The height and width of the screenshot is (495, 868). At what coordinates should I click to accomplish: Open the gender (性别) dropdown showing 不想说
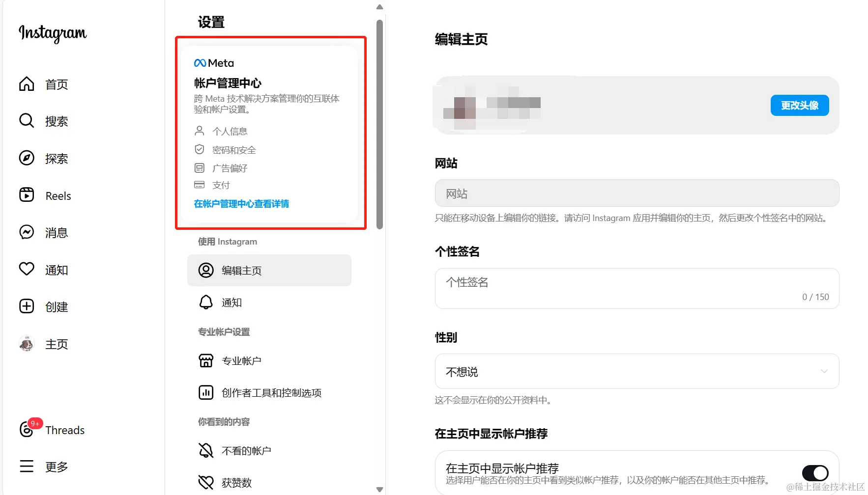tap(637, 371)
